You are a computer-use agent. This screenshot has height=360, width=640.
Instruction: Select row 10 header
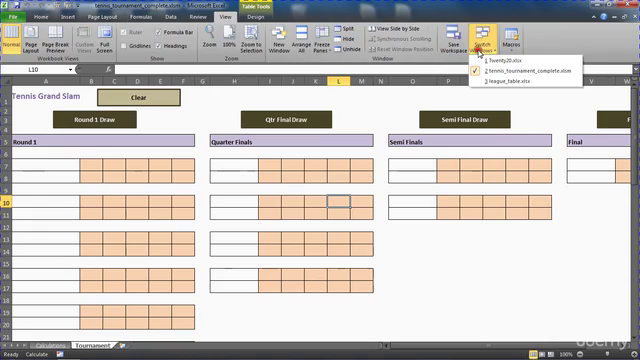pos(6,203)
